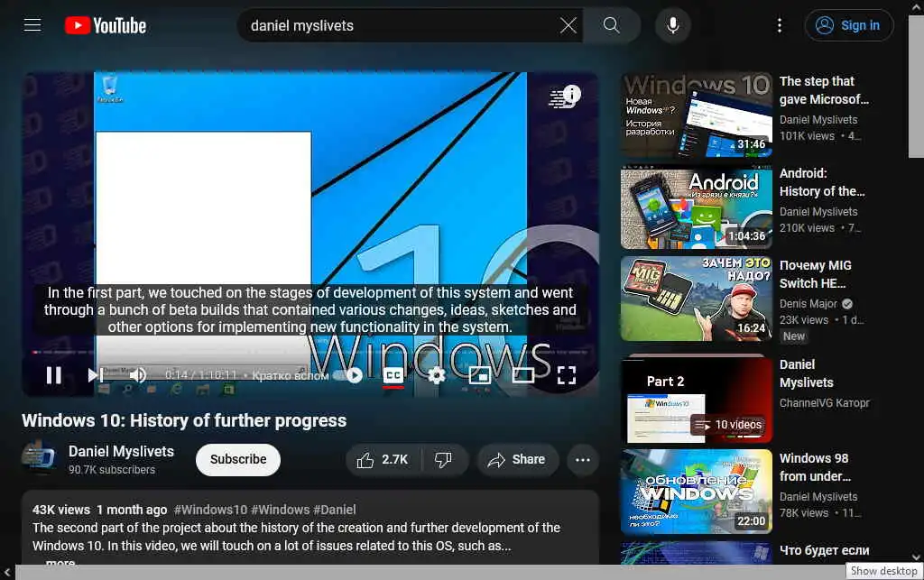Click the scroll-left arrow of horizontal scrollbar
This screenshot has height=580, width=924.
(6, 572)
